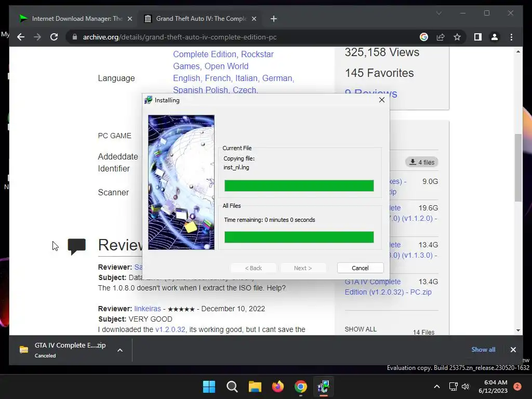Screen dimensions: 532x399
Task: Click the 145 Favorites text
Action: click(379, 73)
